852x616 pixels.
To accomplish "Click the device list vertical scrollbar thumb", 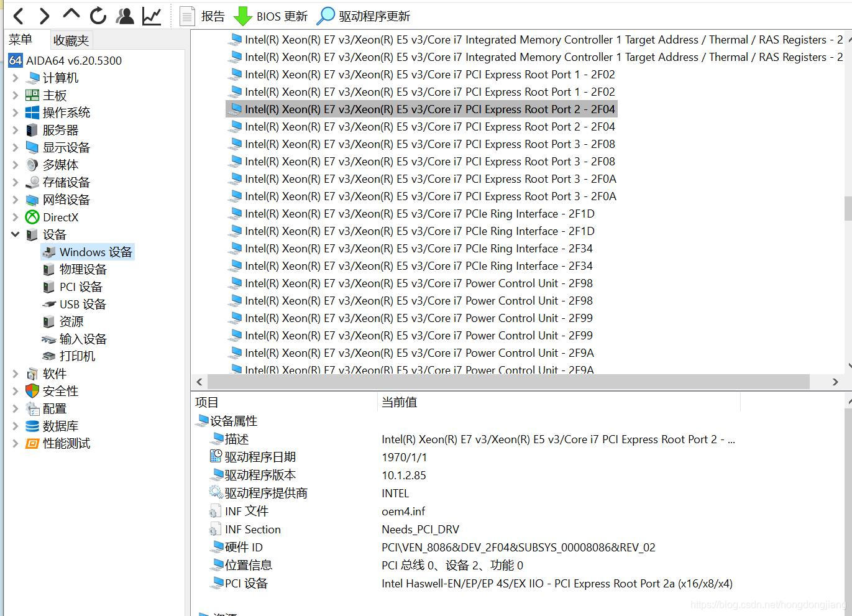I will pyautogui.click(x=848, y=208).
